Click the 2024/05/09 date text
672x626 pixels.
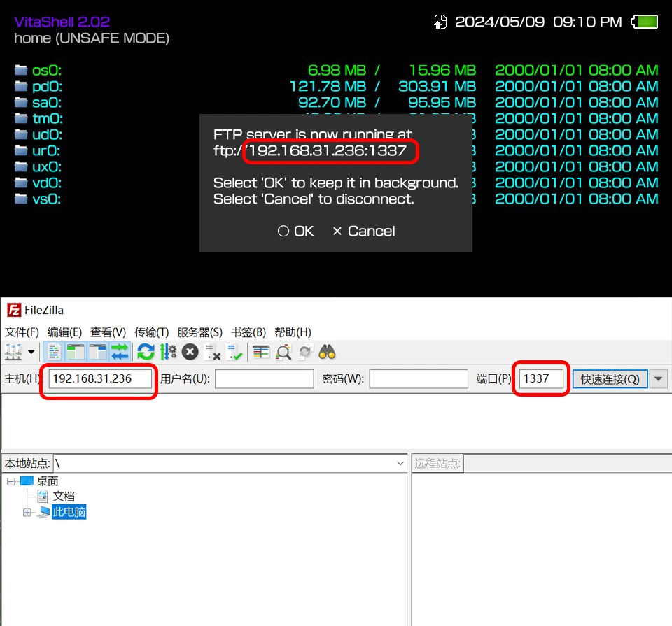pyautogui.click(x=500, y=22)
